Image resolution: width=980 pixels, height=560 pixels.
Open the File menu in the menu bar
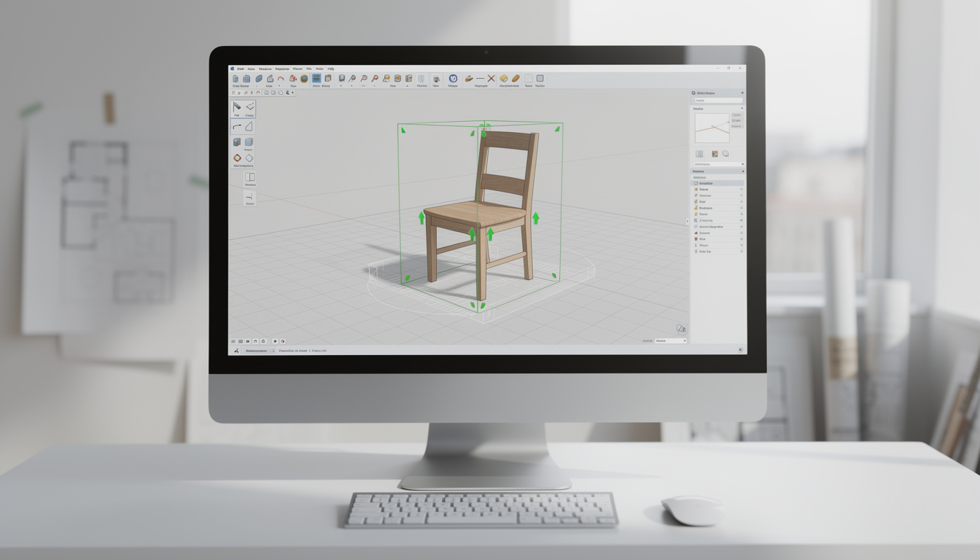pyautogui.click(x=309, y=69)
